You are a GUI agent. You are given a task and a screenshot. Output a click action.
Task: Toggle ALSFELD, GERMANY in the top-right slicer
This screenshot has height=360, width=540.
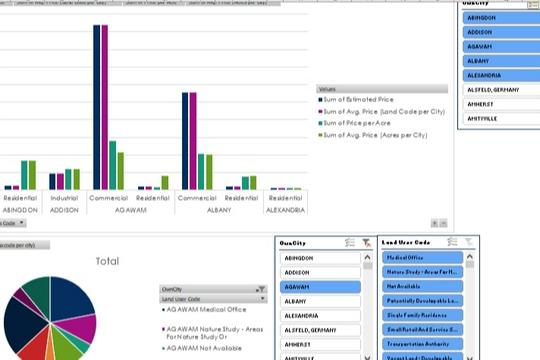pos(501,90)
